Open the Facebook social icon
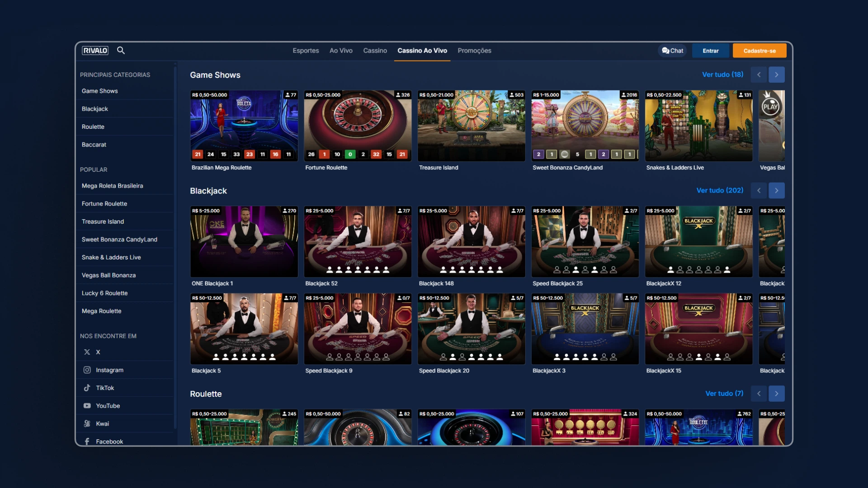The image size is (868, 488). [87, 441]
